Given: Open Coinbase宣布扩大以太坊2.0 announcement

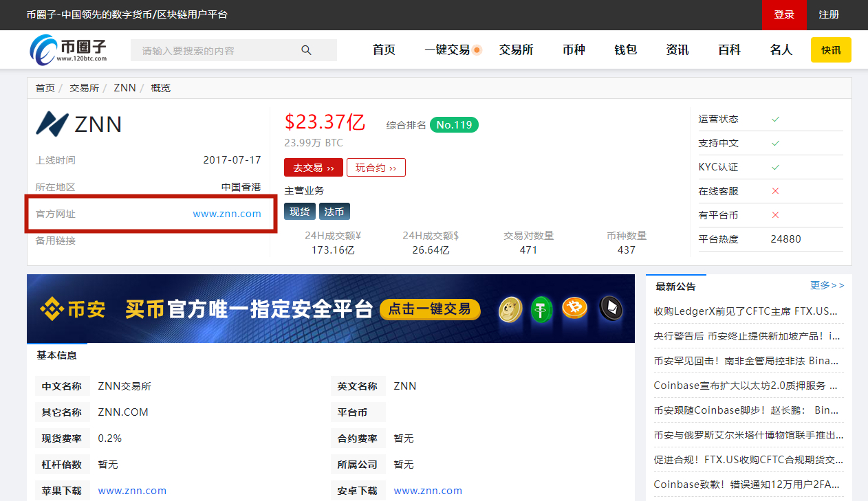Looking at the screenshot, I should [x=747, y=386].
